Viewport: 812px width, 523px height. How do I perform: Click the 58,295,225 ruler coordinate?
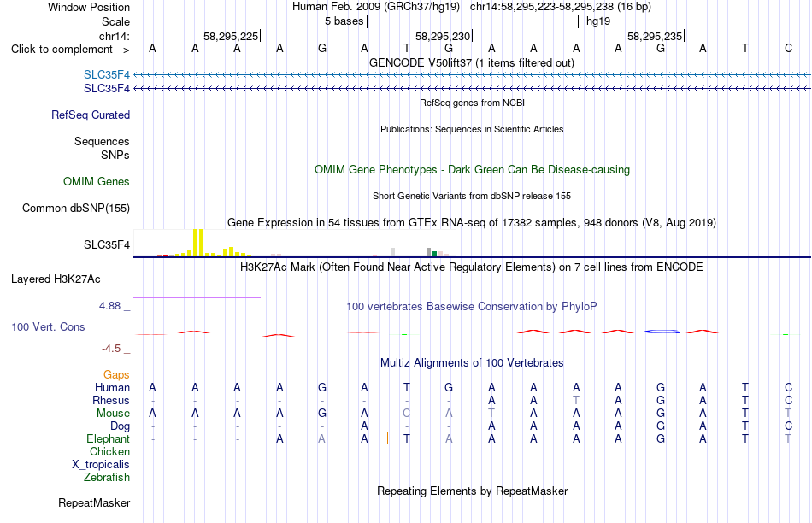pyautogui.click(x=231, y=36)
